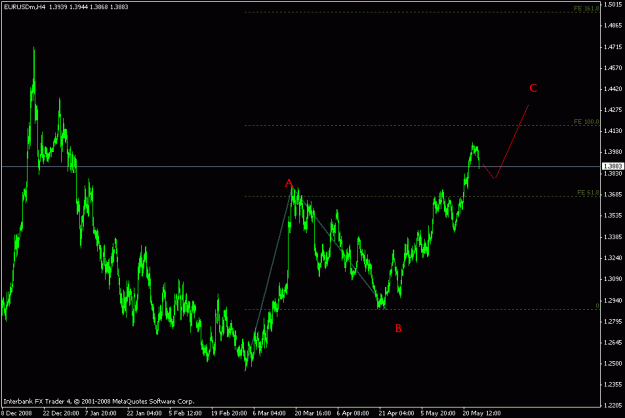This screenshot has height=418, width=625.
Task: Click the '5 Feb 12:00' time axis label
Action: 185,413
